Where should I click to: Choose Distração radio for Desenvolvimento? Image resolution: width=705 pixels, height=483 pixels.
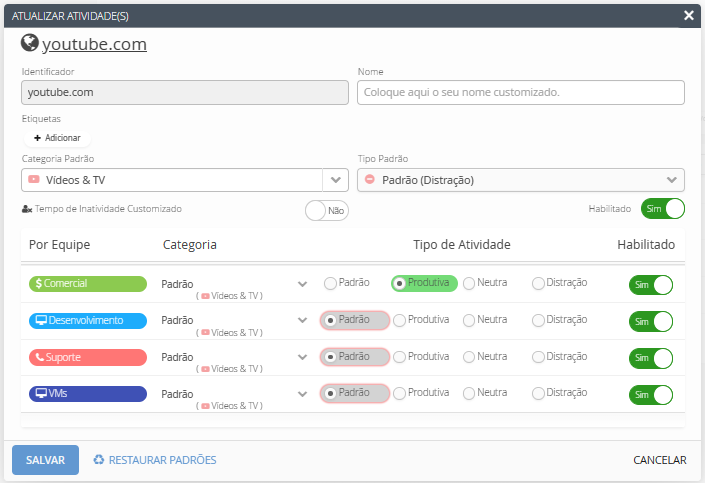pyautogui.click(x=538, y=320)
